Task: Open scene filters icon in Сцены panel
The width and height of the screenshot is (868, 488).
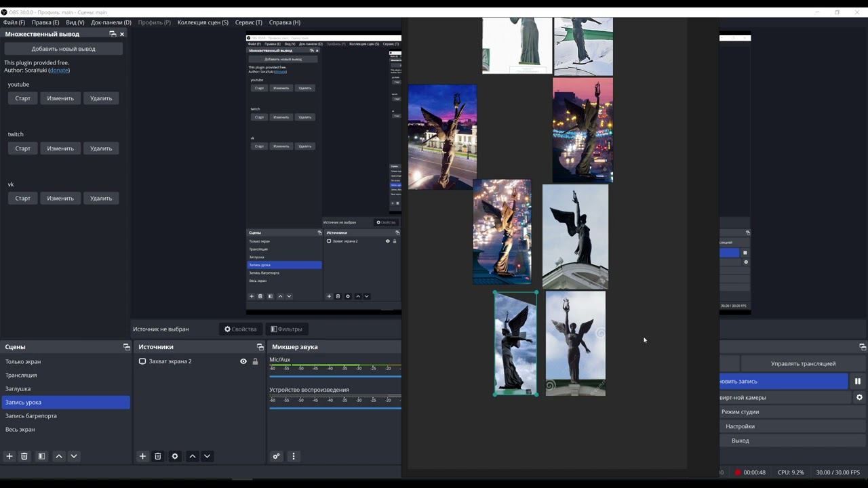Action: pyautogui.click(x=41, y=456)
